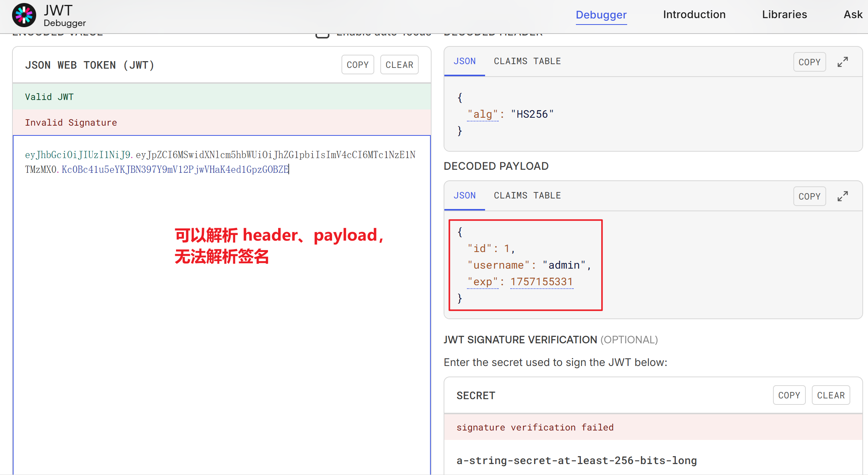Copy the secret value
Viewport: 868px width, 475px height.
[789, 395]
